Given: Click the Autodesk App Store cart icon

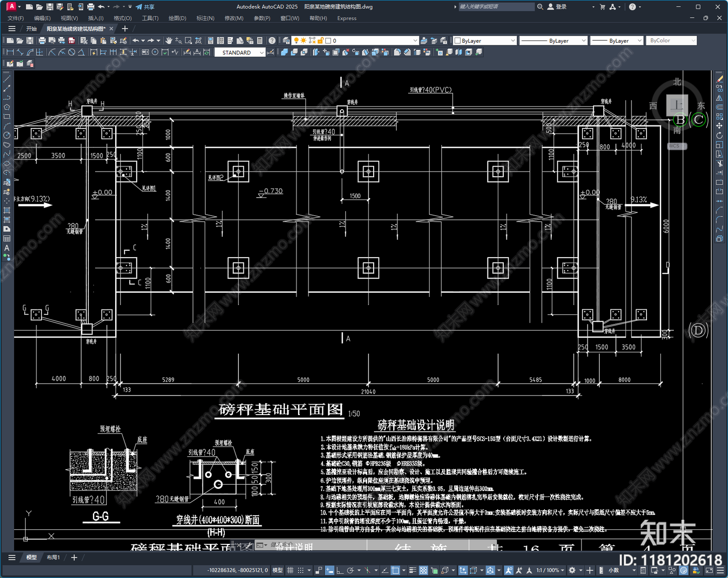Looking at the screenshot, I should (602, 7).
